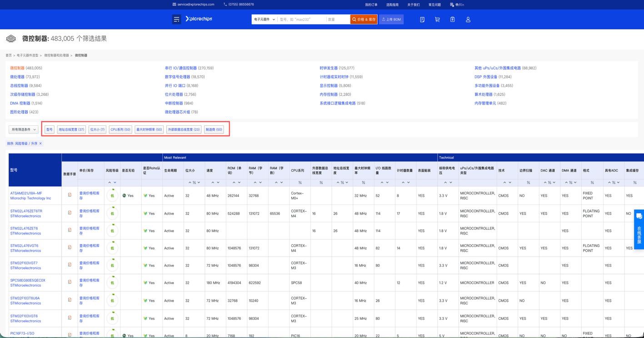Open the hamburger navigation menu

pyautogui.click(x=176, y=19)
